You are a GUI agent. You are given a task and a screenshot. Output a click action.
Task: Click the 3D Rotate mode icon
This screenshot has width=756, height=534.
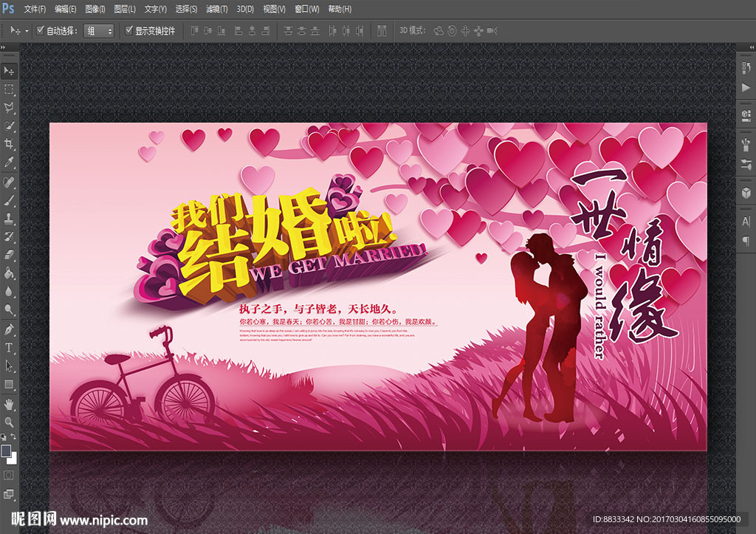pyautogui.click(x=439, y=31)
